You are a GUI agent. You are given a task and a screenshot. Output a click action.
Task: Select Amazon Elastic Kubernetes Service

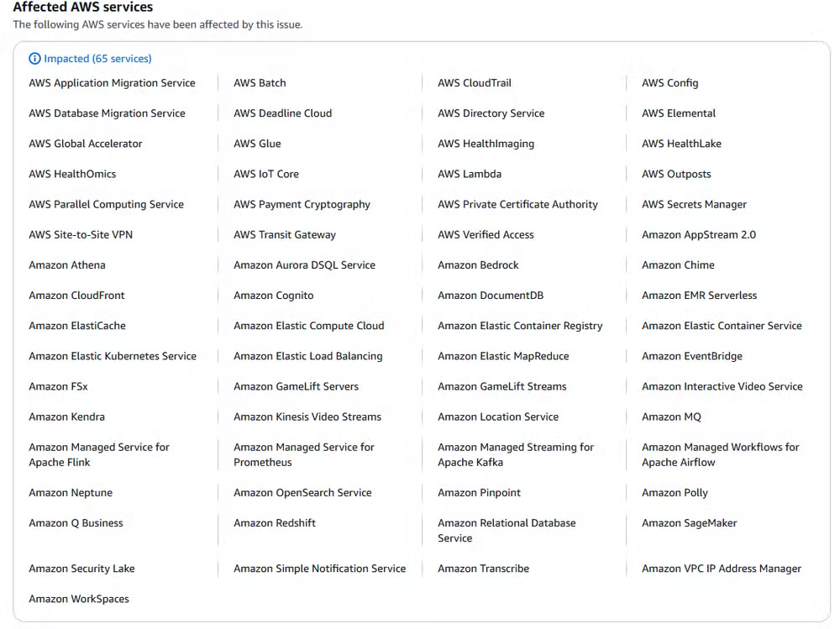point(113,356)
